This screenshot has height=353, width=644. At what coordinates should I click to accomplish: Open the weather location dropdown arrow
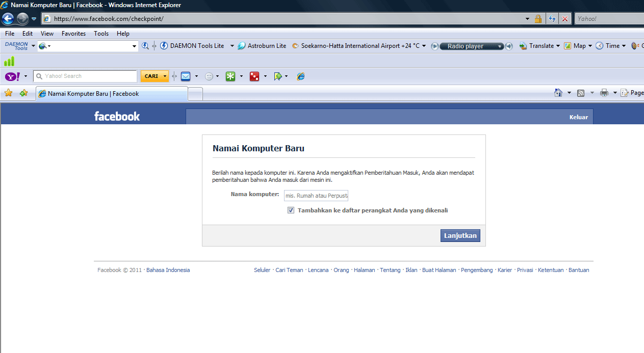pyautogui.click(x=424, y=46)
